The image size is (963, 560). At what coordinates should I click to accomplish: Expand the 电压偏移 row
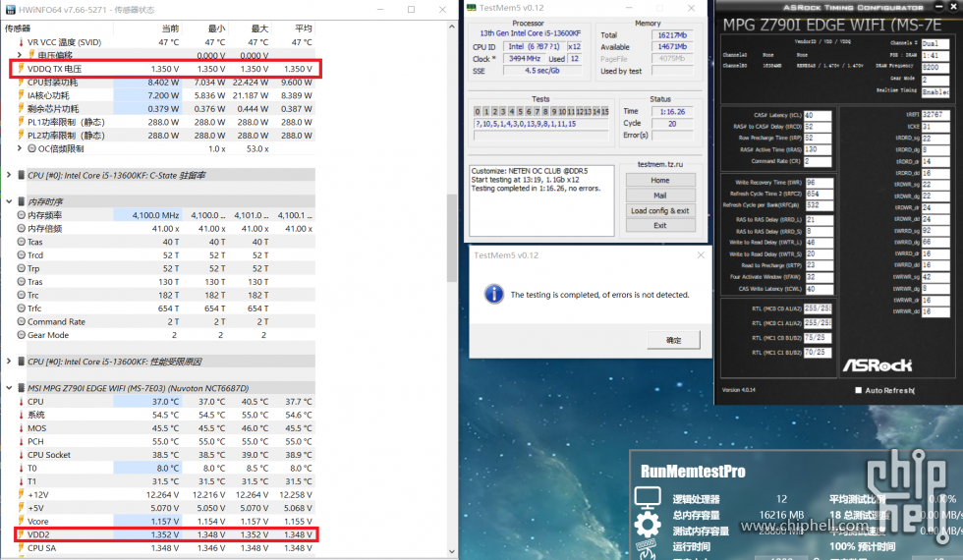click(20, 55)
